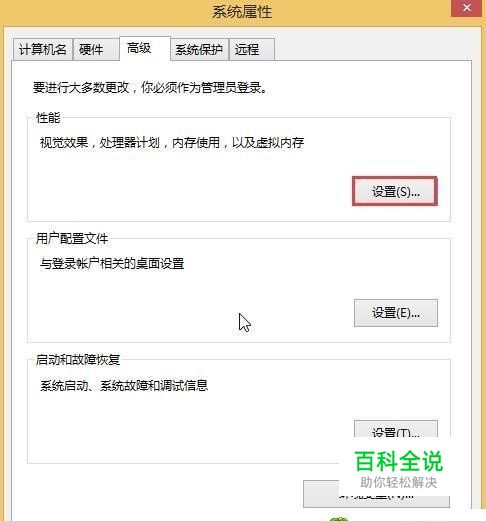Click the 助你轻松解决 watermark caption
This screenshot has height=521, width=486.
[399, 482]
